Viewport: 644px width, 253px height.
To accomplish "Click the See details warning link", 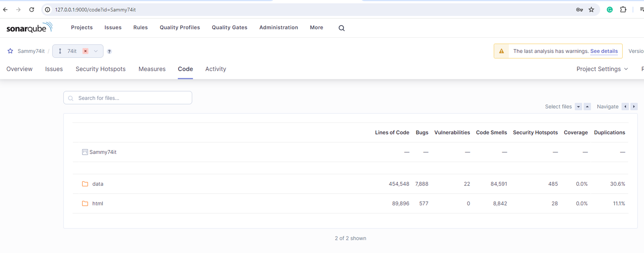I will pyautogui.click(x=604, y=51).
